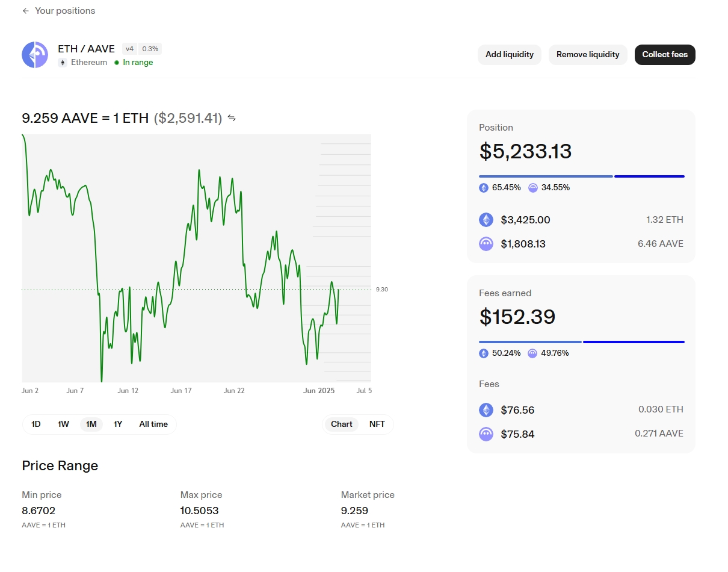This screenshot has height=572, width=728.
Task: Click the Jul 5 date label on chart
Action: point(364,391)
